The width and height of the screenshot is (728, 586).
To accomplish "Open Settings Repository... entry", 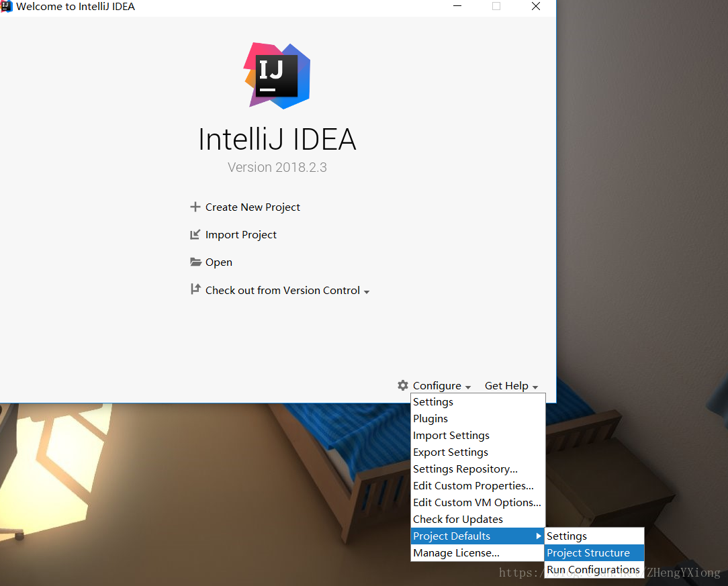I will 477,469.
